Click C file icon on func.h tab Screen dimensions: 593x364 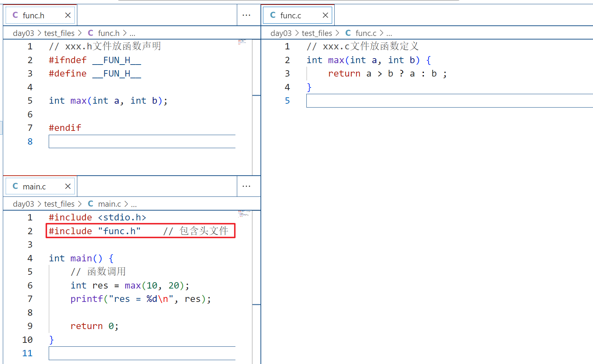15,15
